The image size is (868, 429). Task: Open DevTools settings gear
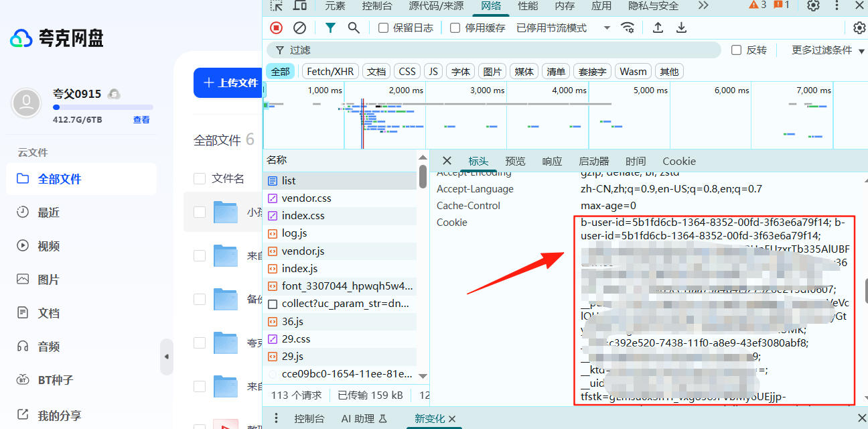pos(813,5)
